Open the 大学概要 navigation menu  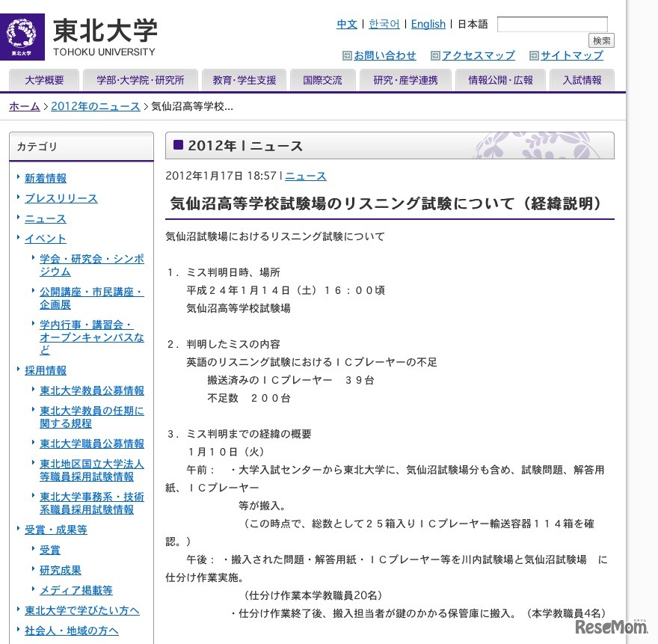(x=43, y=80)
